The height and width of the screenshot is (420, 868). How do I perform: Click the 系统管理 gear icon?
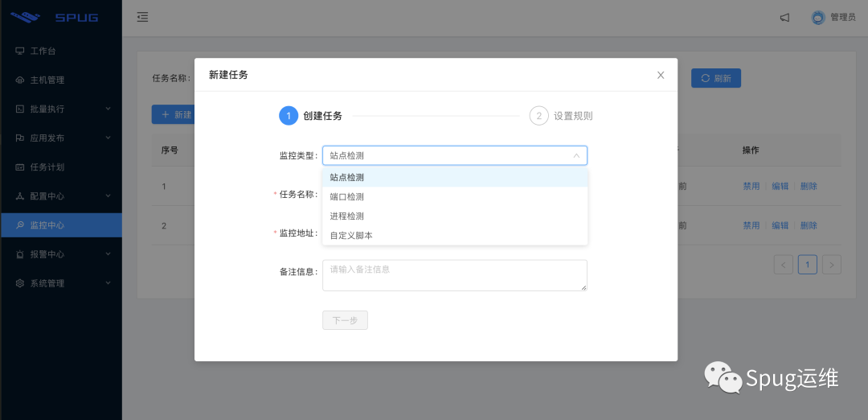click(20, 283)
